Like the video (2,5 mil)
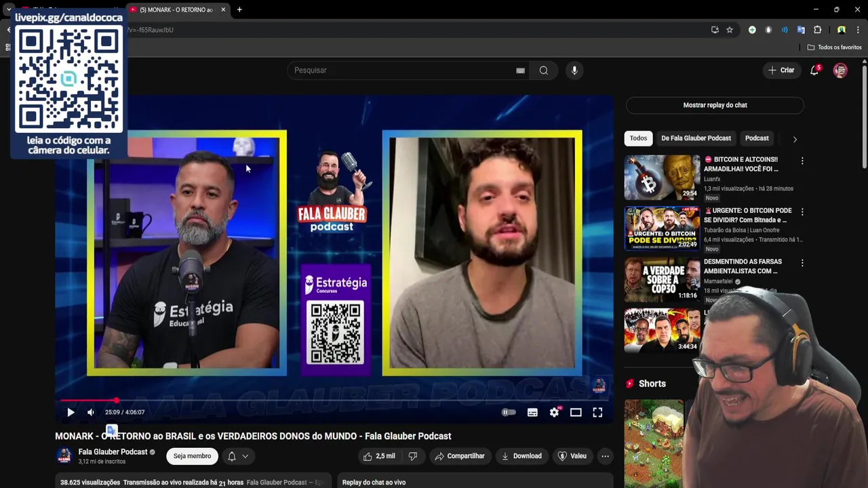The height and width of the screenshot is (488, 868). click(379, 456)
